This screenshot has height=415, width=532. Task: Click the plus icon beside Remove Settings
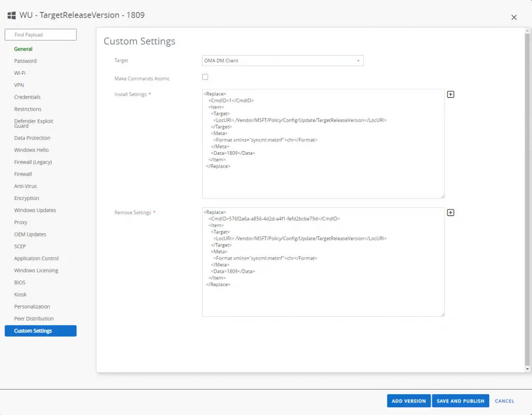point(450,212)
